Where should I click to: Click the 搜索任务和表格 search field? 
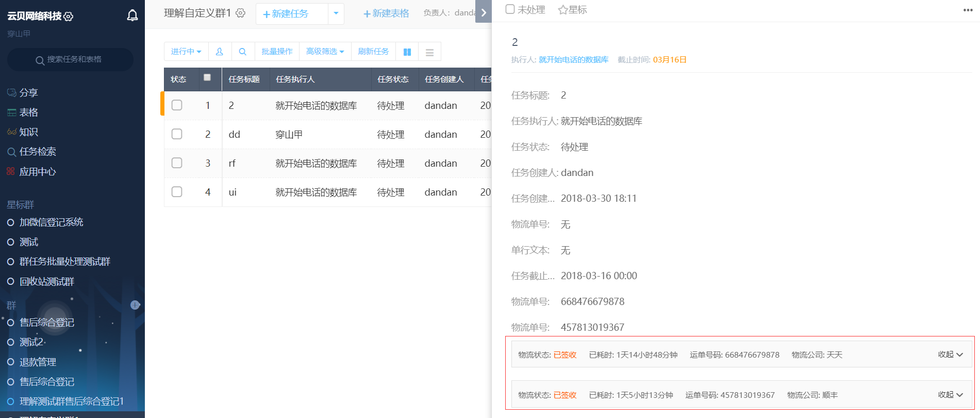70,60
